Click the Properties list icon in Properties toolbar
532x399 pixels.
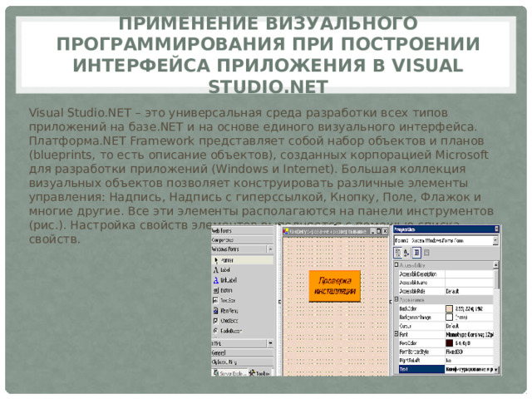click(x=417, y=253)
